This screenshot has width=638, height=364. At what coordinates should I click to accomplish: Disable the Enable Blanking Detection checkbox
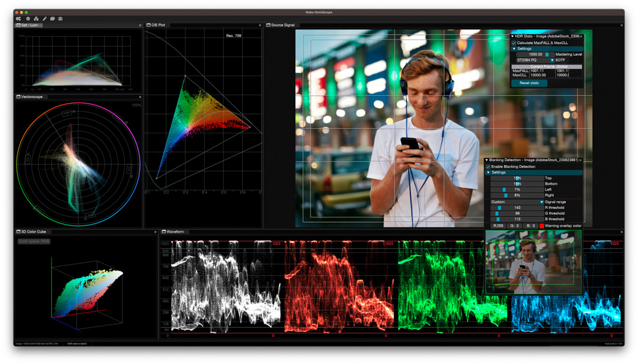489,166
